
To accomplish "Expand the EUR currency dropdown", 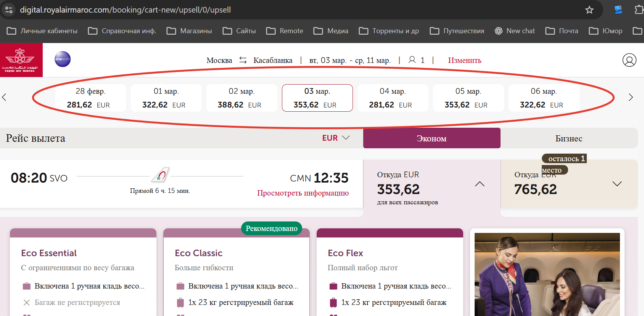I will click(x=336, y=138).
